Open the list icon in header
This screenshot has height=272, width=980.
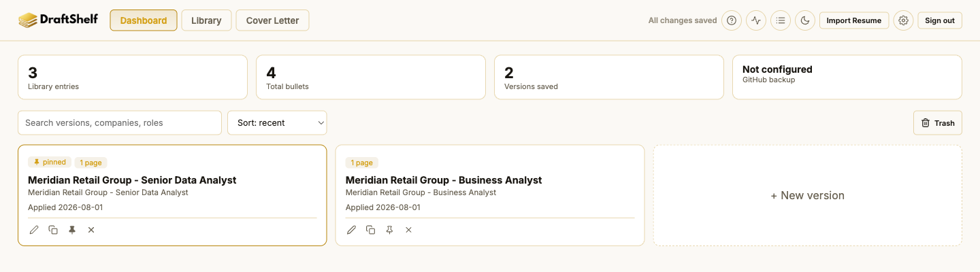point(781,20)
